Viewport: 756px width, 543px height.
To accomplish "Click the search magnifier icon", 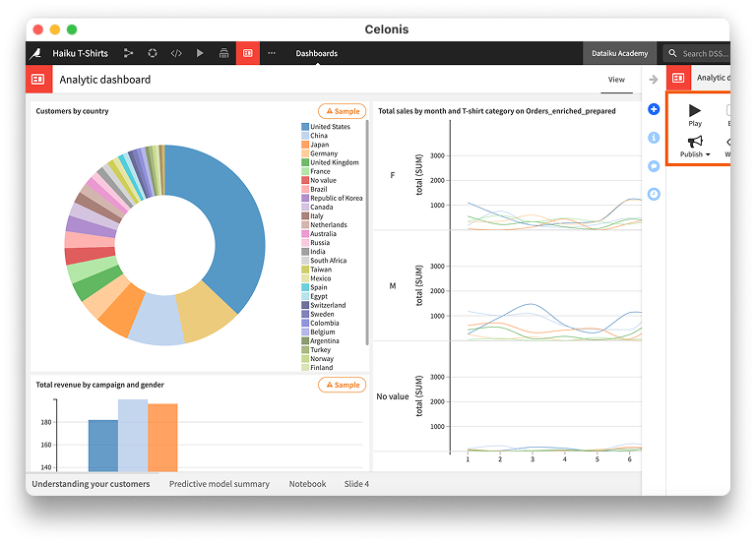I will point(672,53).
